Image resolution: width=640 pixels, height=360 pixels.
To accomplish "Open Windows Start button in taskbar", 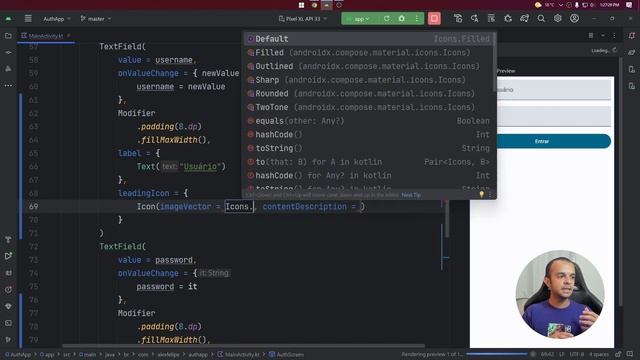I will click(301, 5).
